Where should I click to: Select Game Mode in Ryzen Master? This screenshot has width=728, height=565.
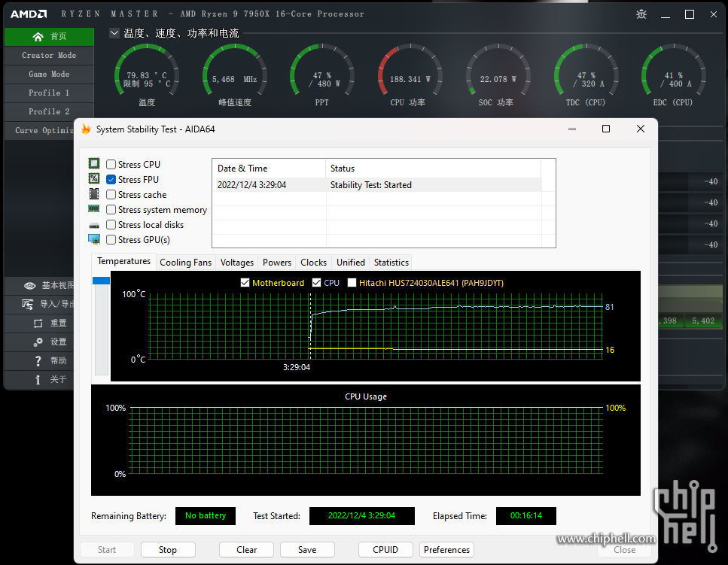tap(49, 74)
